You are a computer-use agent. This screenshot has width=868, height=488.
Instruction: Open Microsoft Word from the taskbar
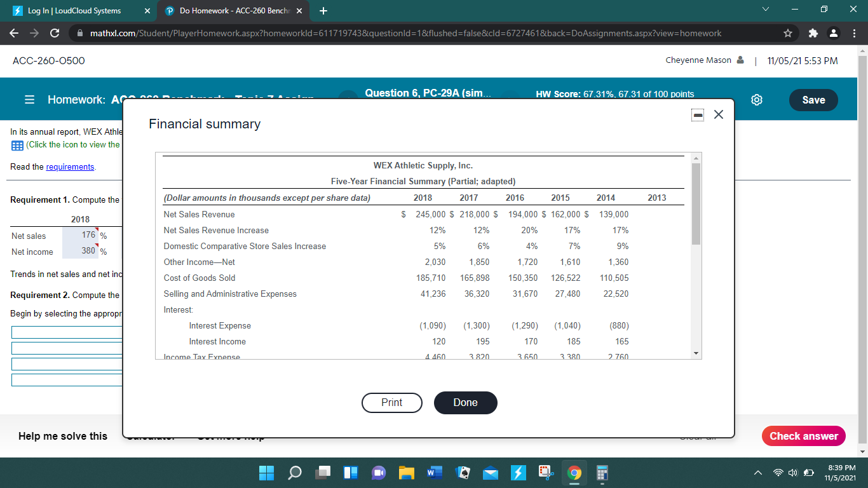coord(434,473)
